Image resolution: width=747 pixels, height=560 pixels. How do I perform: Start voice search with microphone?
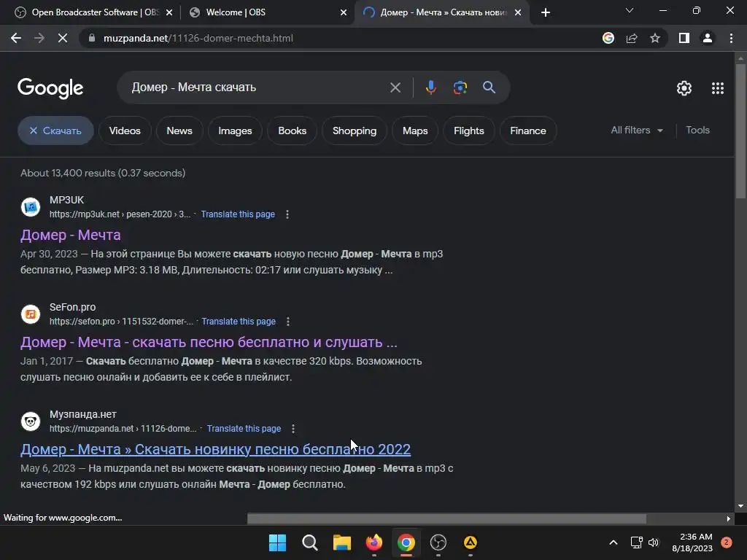[x=430, y=87]
